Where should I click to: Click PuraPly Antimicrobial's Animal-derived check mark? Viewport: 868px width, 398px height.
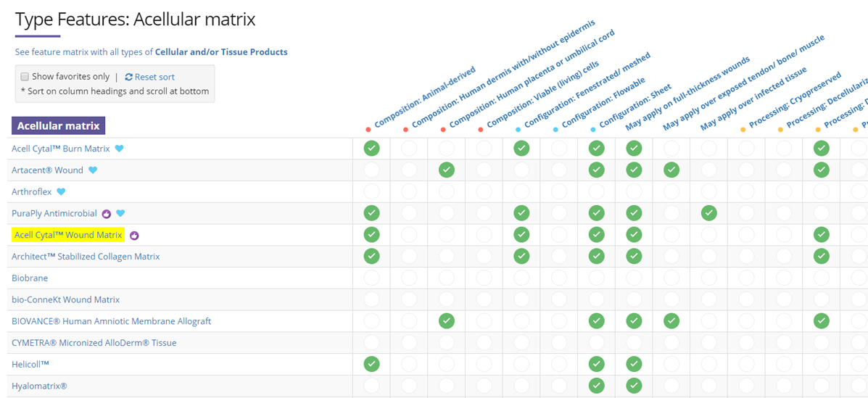pyautogui.click(x=371, y=213)
